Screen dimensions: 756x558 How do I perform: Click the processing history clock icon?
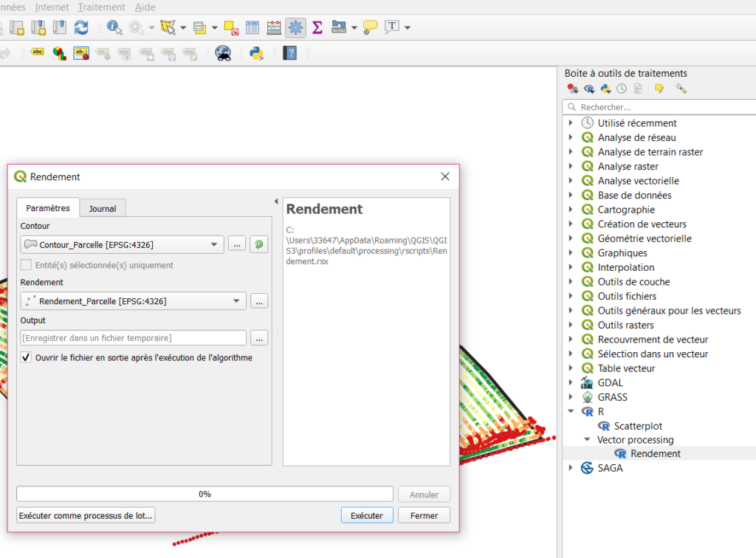(x=622, y=89)
